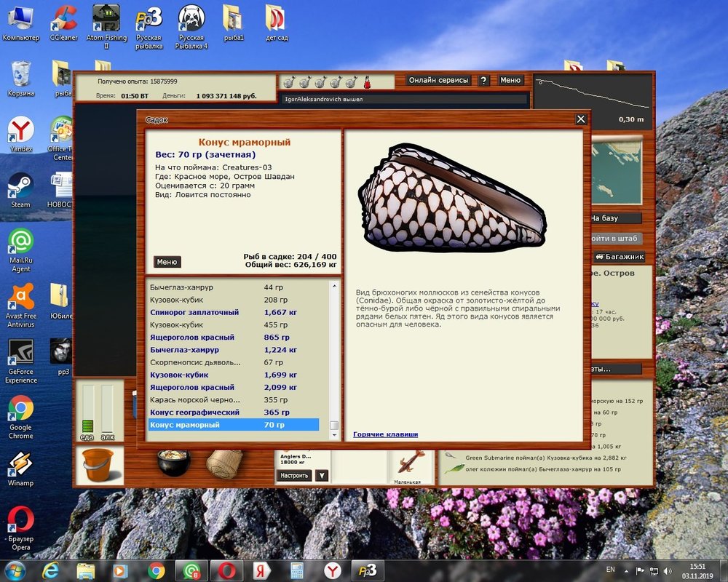This screenshot has width=728, height=582.
Task: Open the Онлайн сервисы menu
Action: (x=438, y=81)
